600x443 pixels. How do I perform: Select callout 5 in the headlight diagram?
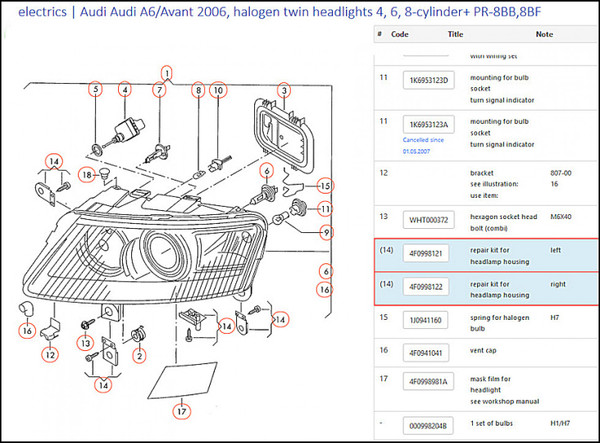click(96, 89)
